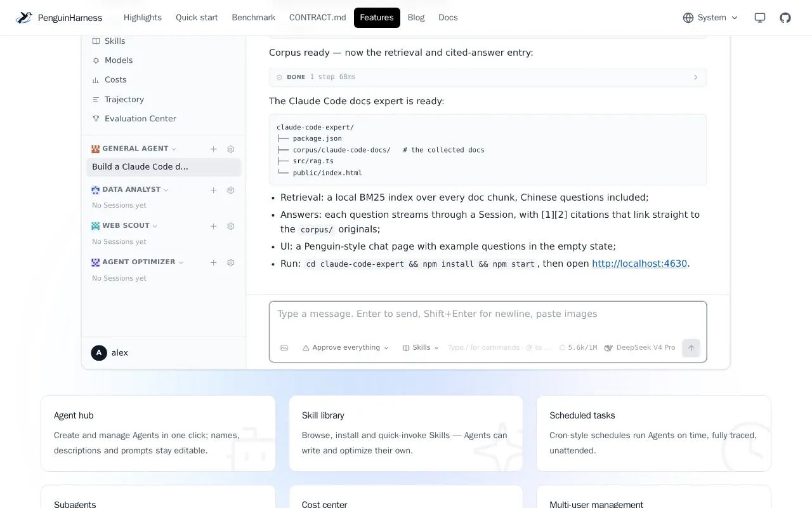The image size is (812, 508).
Task: Open the http://localhost:4630 link
Action: coord(639,264)
